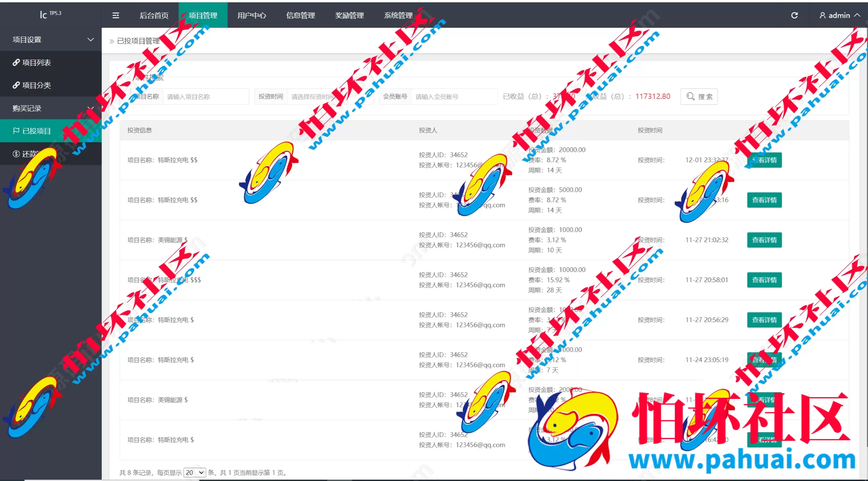
Task: Click the 会员账号 input field
Action: click(x=454, y=97)
